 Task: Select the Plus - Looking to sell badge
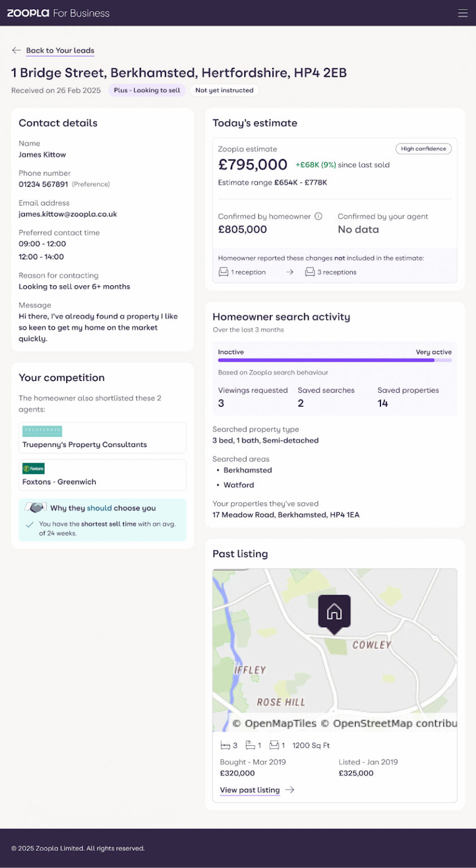click(146, 90)
